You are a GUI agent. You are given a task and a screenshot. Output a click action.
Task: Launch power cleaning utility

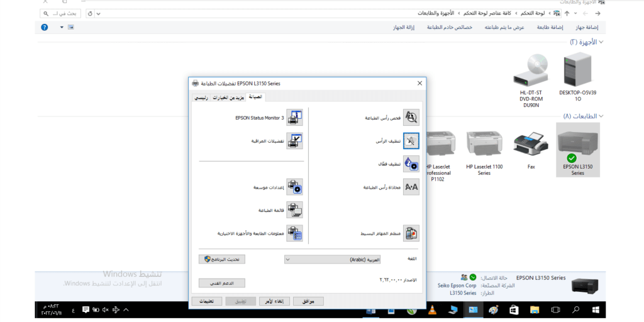[x=411, y=164]
